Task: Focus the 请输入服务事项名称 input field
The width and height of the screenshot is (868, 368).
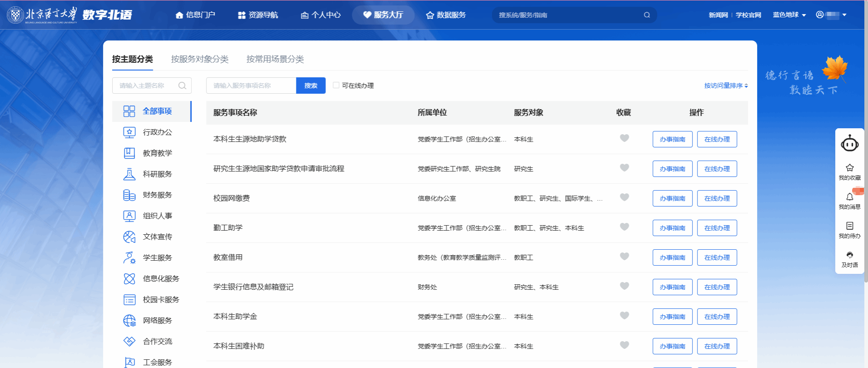Action: [251, 86]
